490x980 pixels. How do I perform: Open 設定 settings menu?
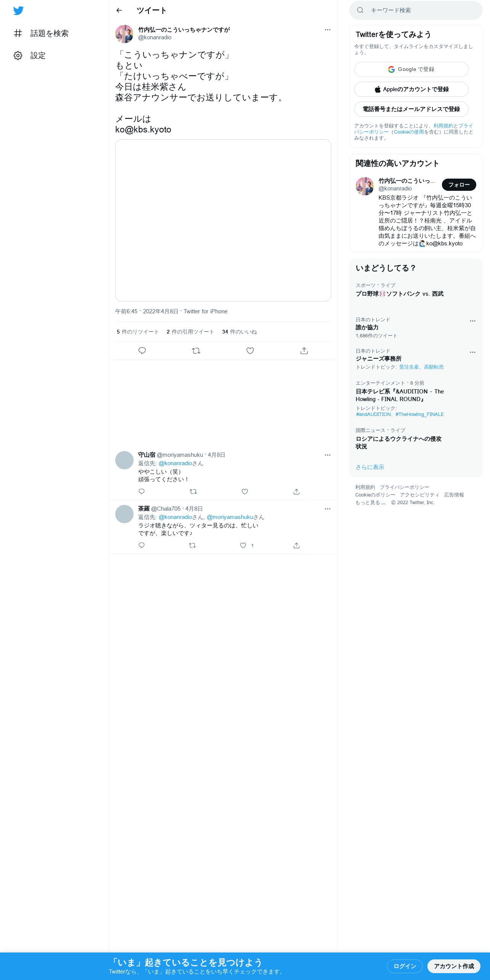[x=30, y=55]
